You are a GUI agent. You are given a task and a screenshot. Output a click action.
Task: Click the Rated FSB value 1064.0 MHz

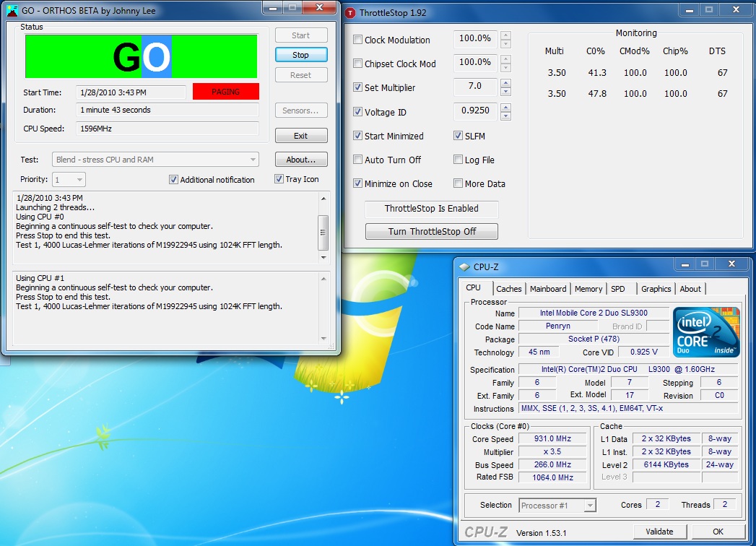[552, 477]
